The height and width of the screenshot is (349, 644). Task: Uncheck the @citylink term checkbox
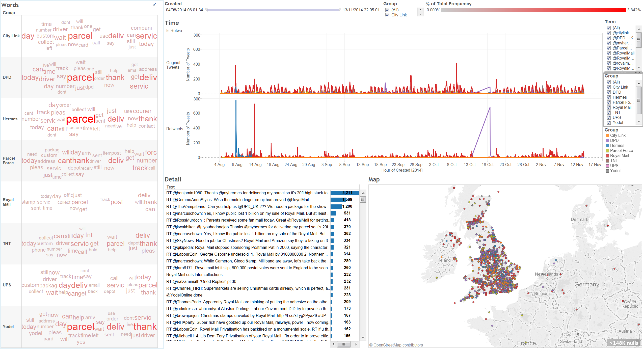click(609, 33)
